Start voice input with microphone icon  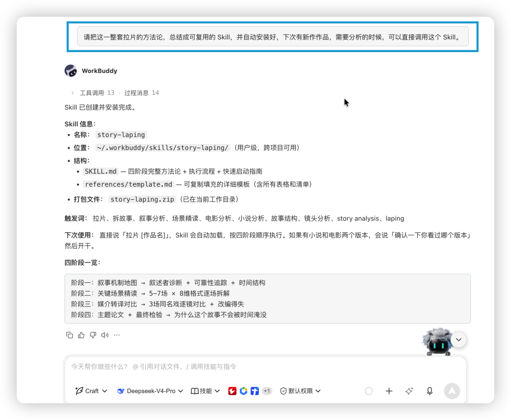pyautogui.click(x=430, y=391)
